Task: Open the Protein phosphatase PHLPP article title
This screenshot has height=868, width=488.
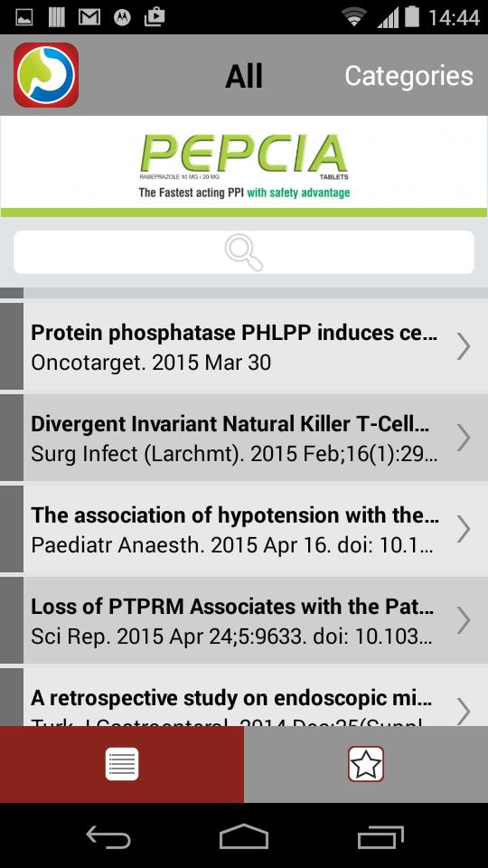Action: pyautogui.click(x=235, y=333)
